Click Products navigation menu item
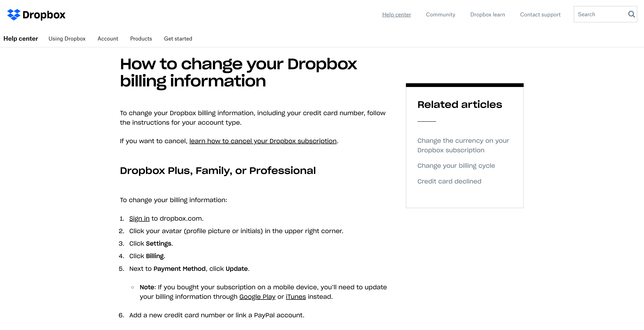Viewport: 644px width, 330px height. click(141, 39)
